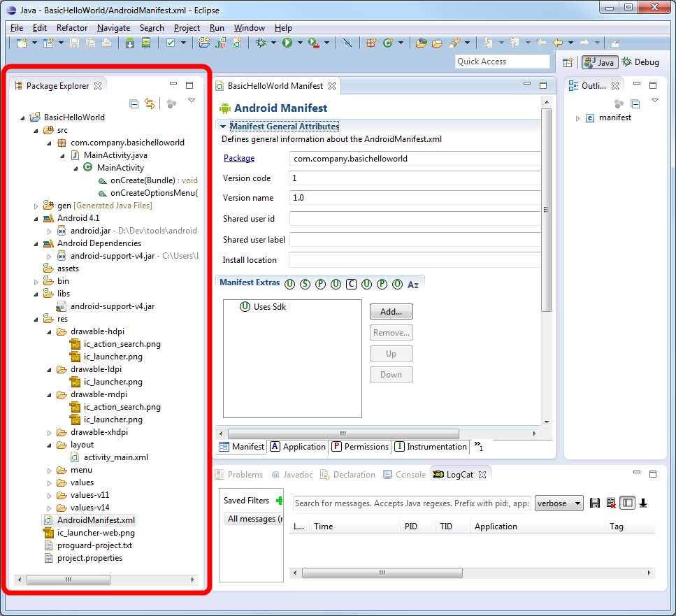The width and height of the screenshot is (676, 616).
Task: Click the Open Type toolbar icon
Action: pos(422,43)
